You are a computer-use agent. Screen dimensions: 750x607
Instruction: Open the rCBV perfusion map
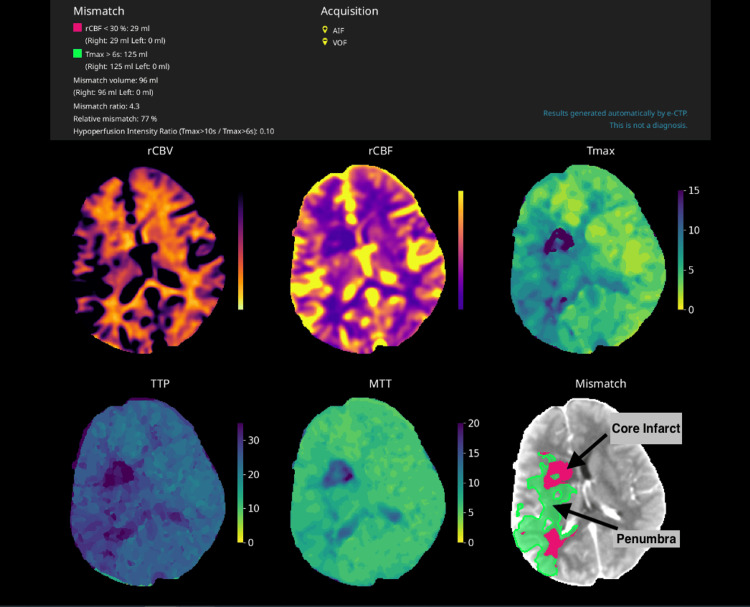pos(149,260)
